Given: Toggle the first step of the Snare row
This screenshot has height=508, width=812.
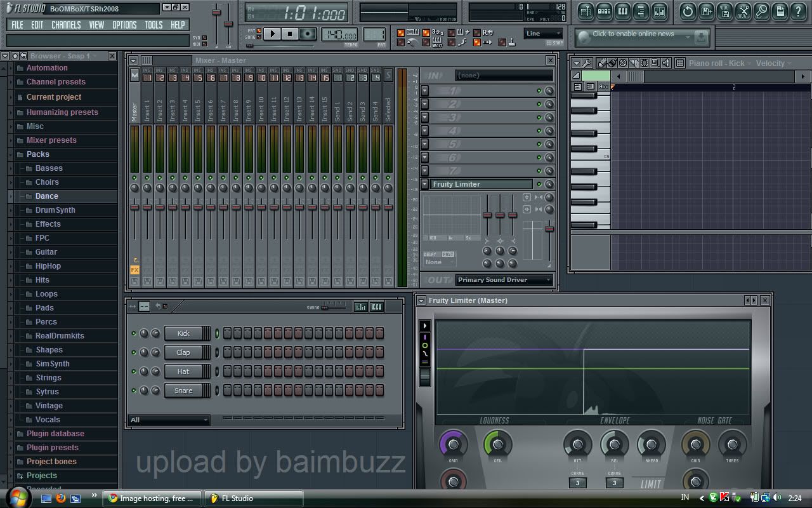Looking at the screenshot, I should 227,391.
